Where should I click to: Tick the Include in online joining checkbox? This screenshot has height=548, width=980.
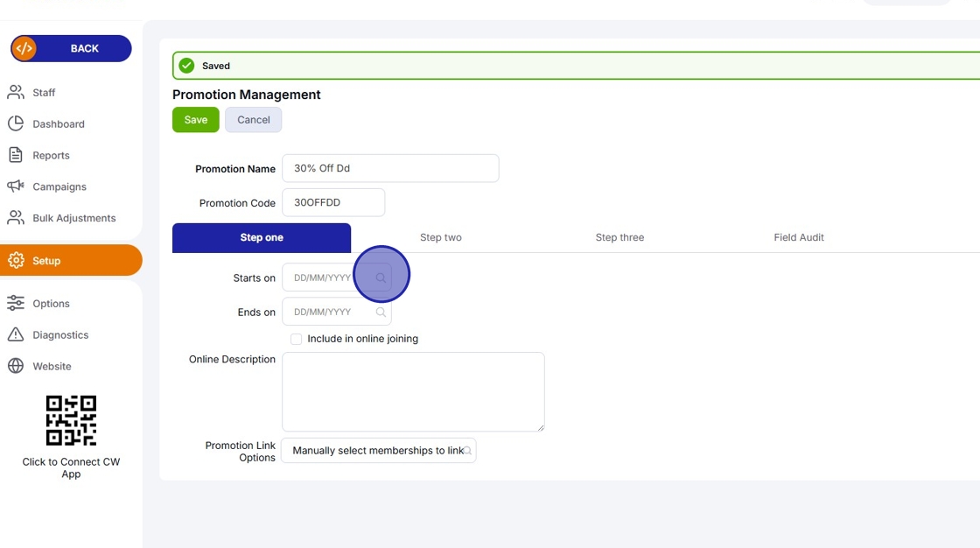pyautogui.click(x=297, y=339)
